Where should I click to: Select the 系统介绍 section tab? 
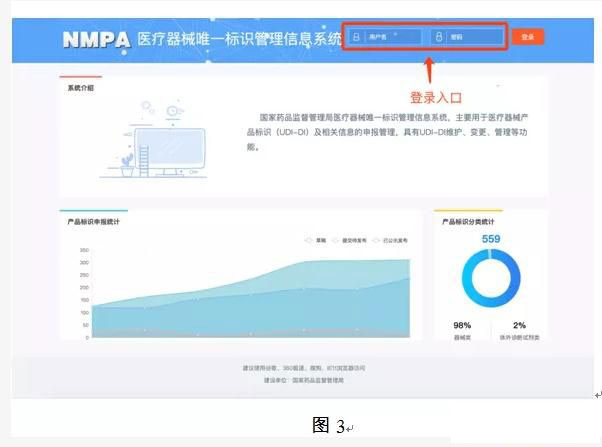click(x=80, y=88)
